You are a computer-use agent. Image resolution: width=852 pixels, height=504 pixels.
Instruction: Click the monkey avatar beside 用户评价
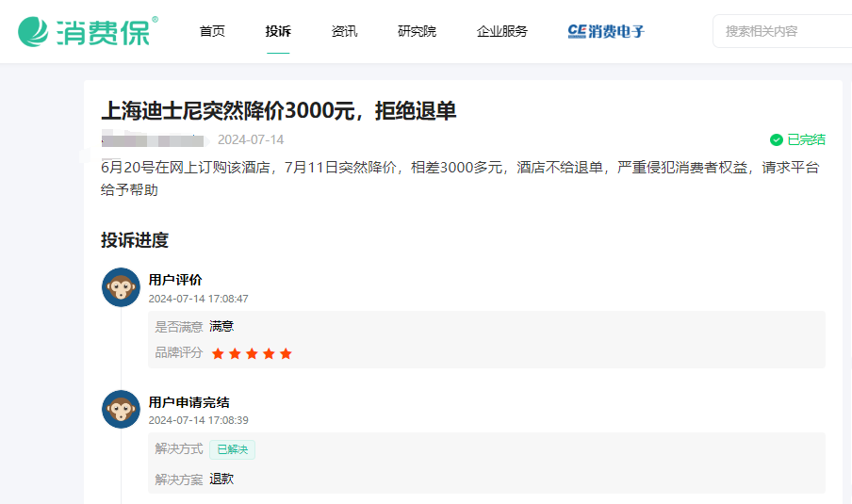[121, 287]
